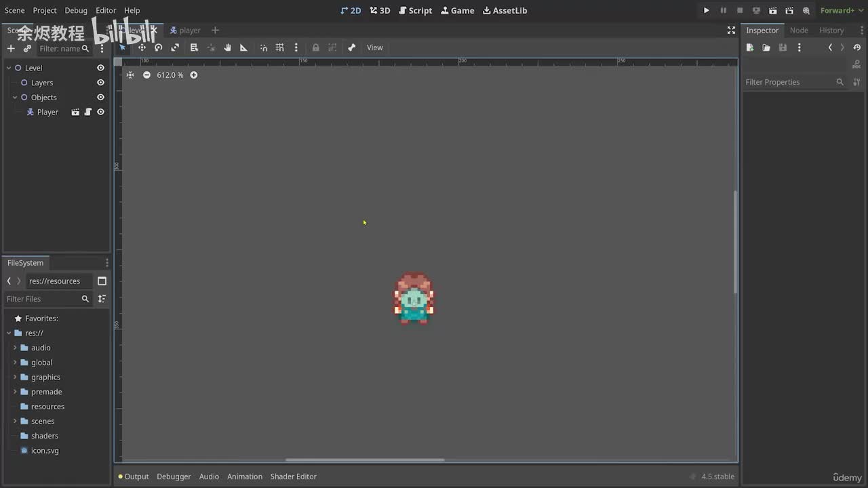Open Movie Maker mode
The width and height of the screenshot is (868, 488).
[806, 10]
